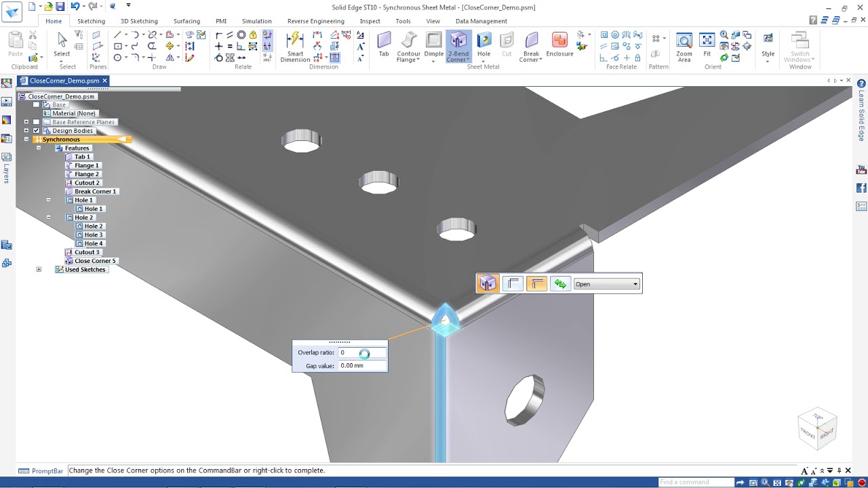This screenshot has height=488, width=868.
Task: Click the 2-Bend Corner tool
Action: coord(458,47)
